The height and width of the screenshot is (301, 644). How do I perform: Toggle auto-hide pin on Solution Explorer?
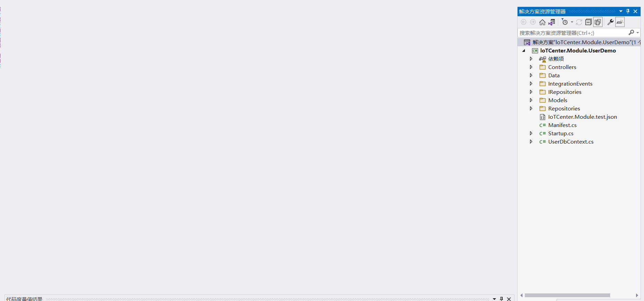[628, 11]
